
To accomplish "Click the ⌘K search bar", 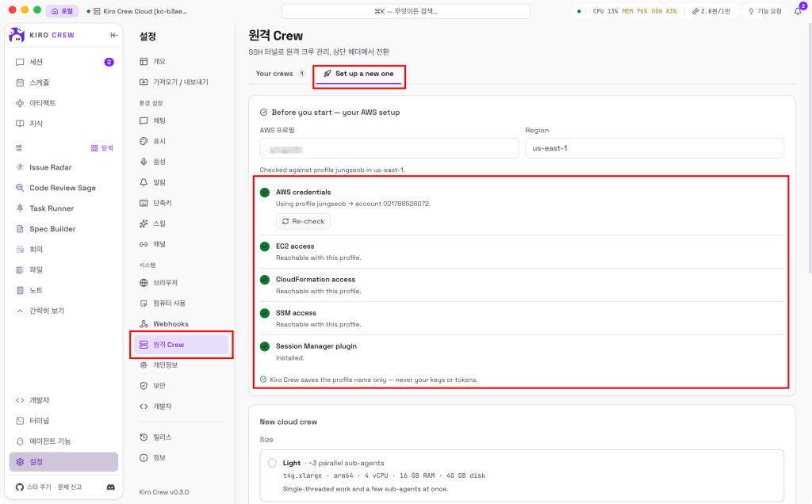I will click(x=406, y=11).
